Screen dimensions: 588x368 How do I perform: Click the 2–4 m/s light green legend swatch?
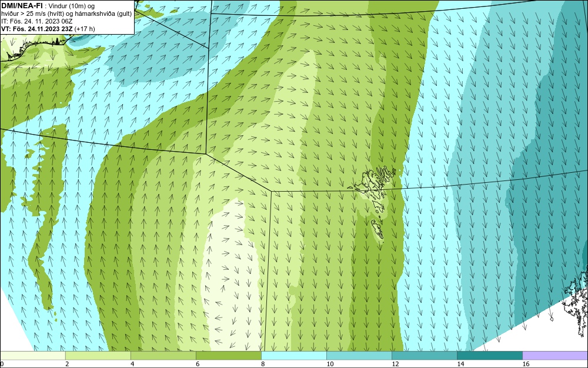tap(98, 355)
